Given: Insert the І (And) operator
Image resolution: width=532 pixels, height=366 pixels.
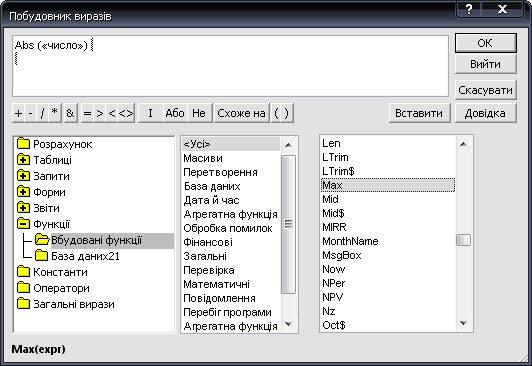Looking at the screenshot, I should click(150, 113).
